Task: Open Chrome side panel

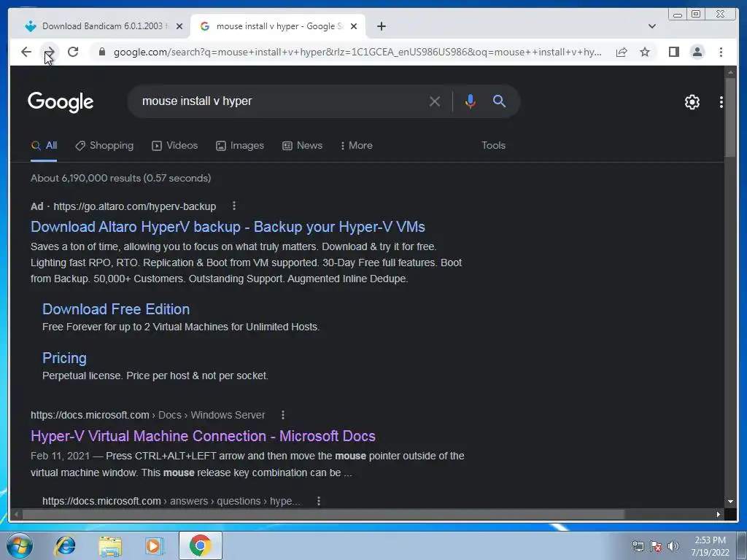Action: pyautogui.click(x=673, y=52)
